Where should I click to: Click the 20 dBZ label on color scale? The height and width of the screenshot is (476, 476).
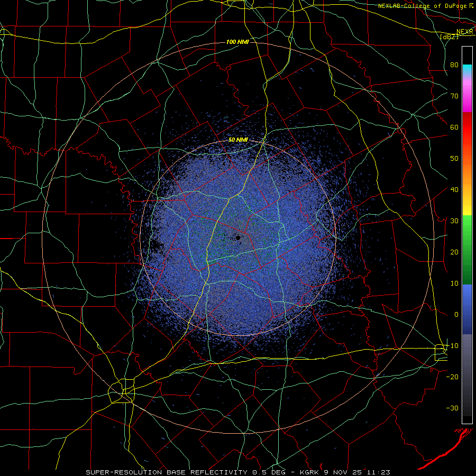[454, 252]
